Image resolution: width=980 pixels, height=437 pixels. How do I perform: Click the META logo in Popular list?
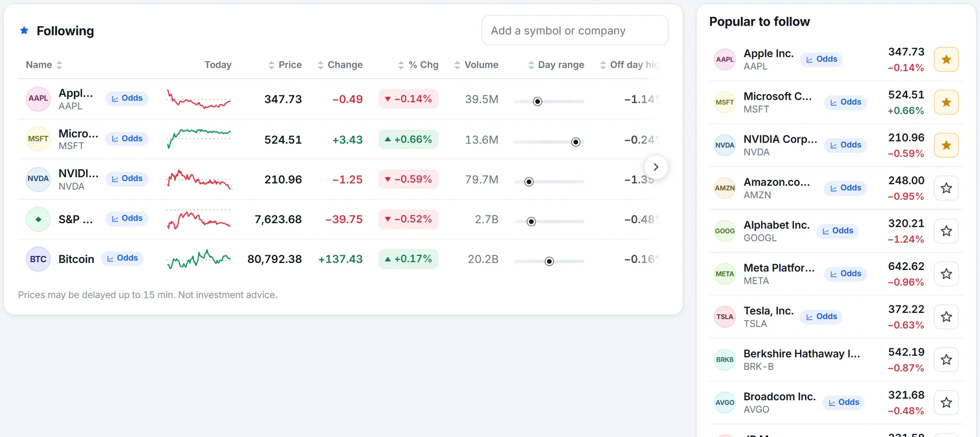(725, 274)
